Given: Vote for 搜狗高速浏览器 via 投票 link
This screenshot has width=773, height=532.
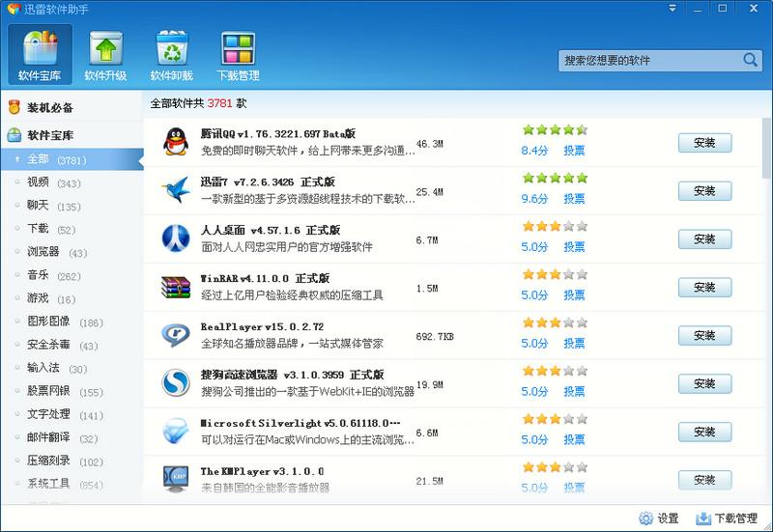Looking at the screenshot, I should pos(574,391).
